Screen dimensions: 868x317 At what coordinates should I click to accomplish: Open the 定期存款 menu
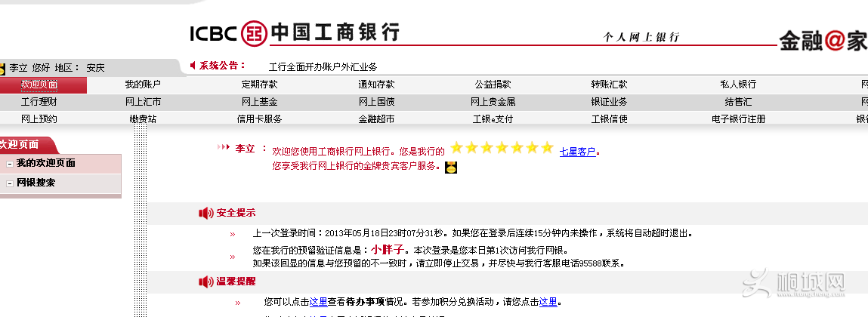pyautogui.click(x=260, y=85)
